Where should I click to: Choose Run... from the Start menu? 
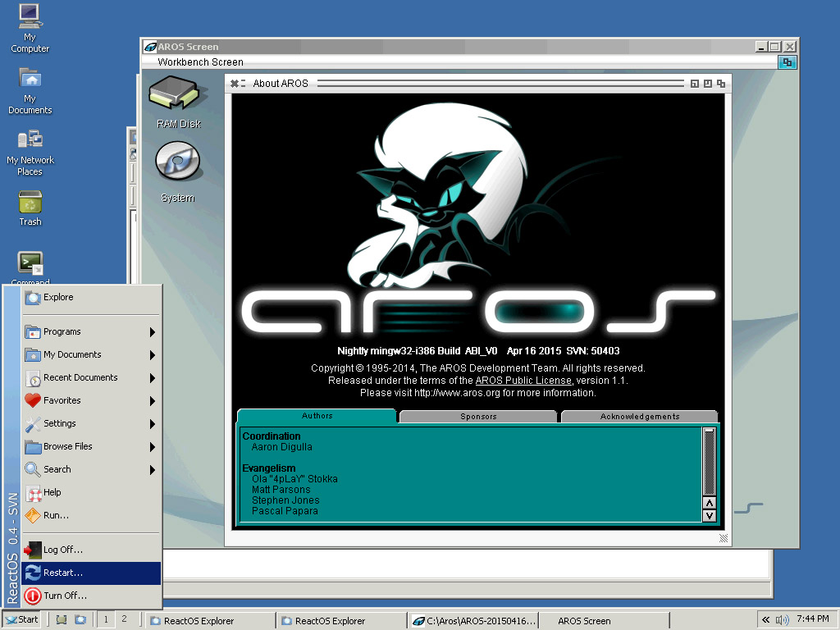92,516
